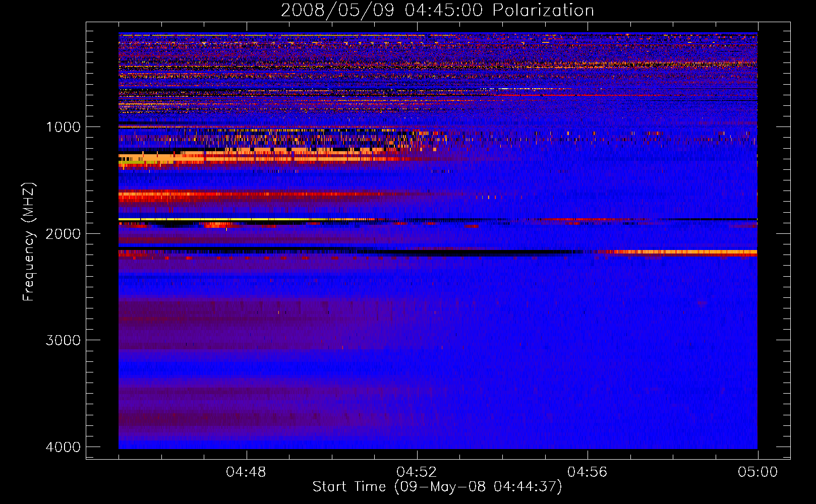Screen dimensions: 816x504
Task: Click the plot title "2008/05/09 04:45:00 Polarization"
Action: [x=437, y=11]
